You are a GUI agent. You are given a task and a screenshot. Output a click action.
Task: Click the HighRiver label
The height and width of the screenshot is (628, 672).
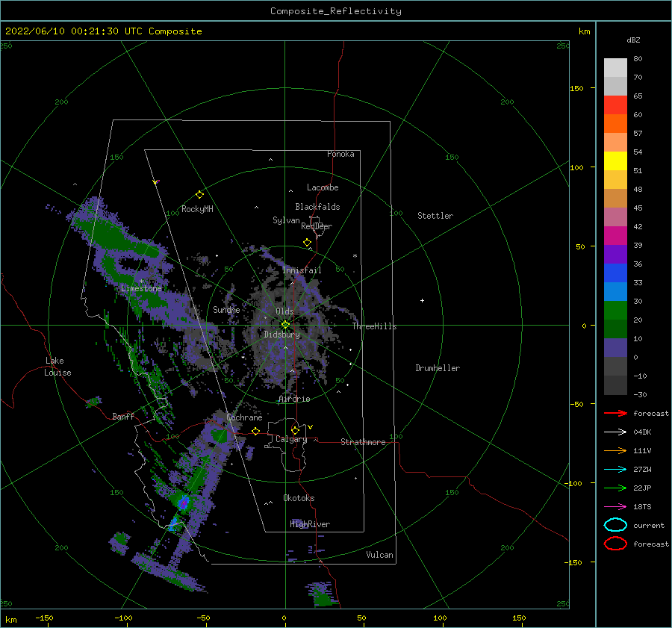[x=310, y=524]
